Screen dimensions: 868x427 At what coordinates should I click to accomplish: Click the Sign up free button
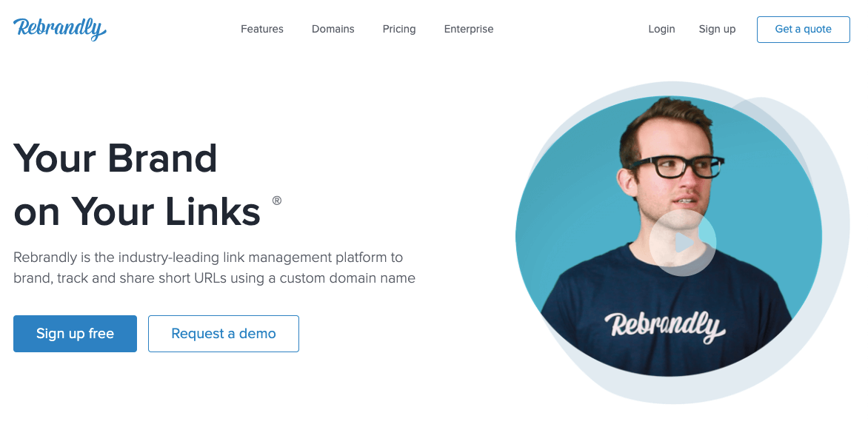tap(74, 334)
